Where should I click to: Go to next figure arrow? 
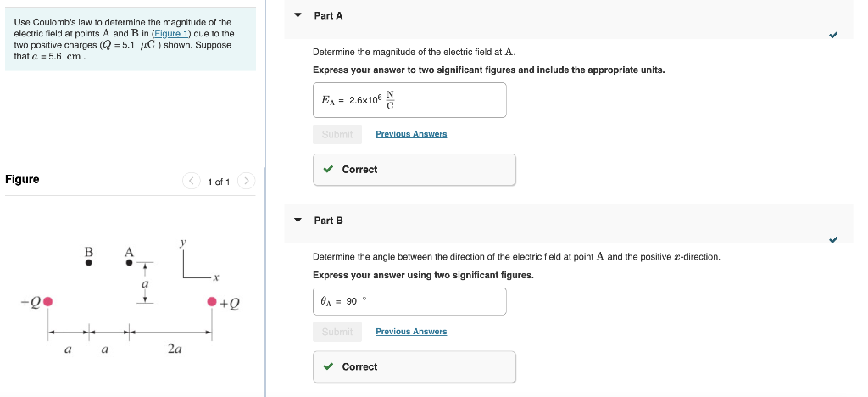click(x=247, y=181)
